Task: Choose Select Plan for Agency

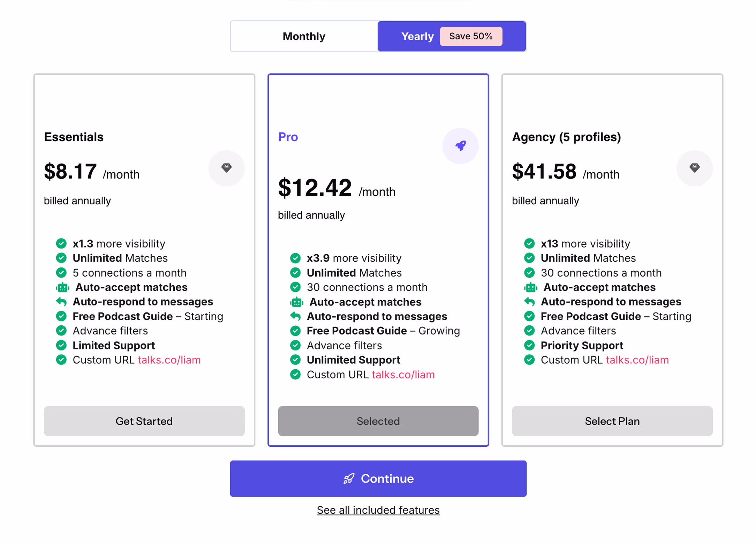Action: (x=612, y=421)
